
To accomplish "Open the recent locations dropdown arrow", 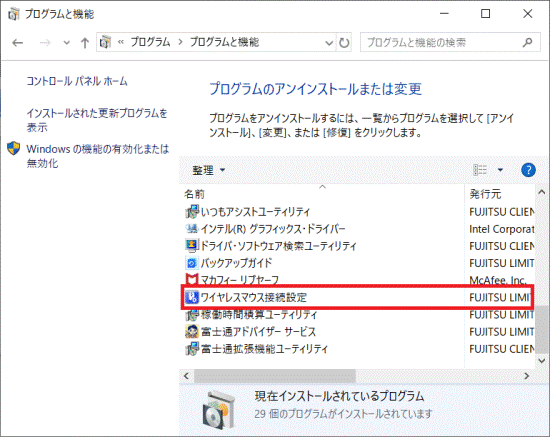I will click(x=66, y=43).
